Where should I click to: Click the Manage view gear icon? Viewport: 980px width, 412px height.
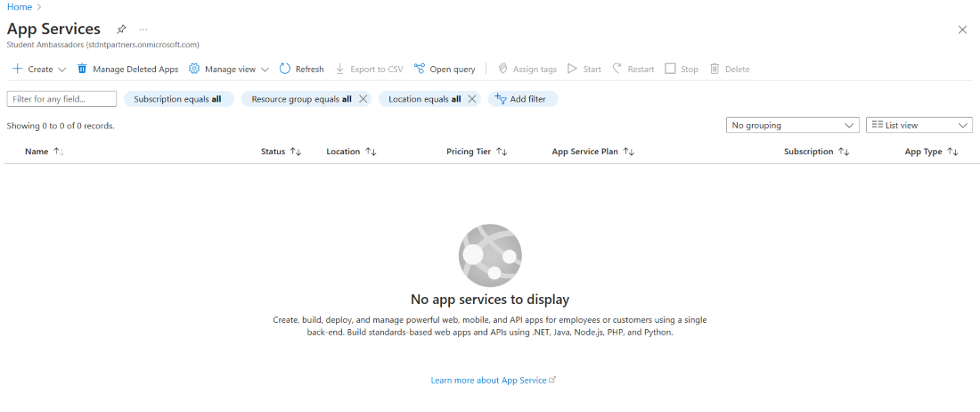point(194,69)
